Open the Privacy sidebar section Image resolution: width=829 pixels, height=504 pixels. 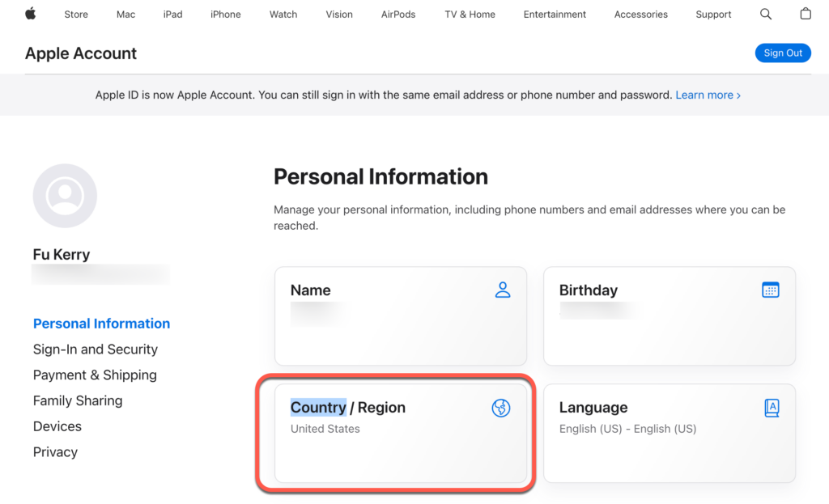55,452
